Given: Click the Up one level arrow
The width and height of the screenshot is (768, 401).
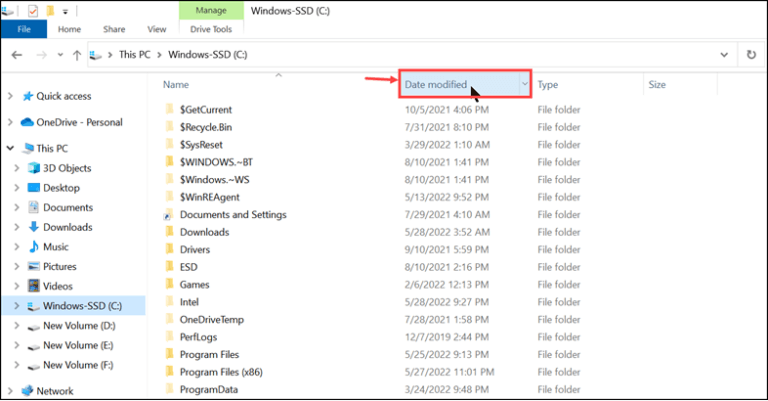Looking at the screenshot, I should [76, 54].
